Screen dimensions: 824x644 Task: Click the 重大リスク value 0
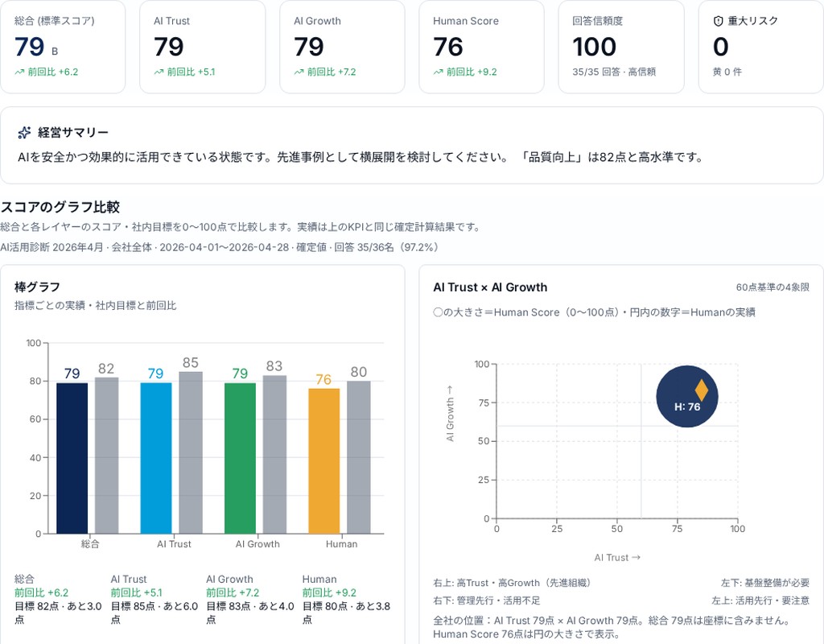coord(721,47)
